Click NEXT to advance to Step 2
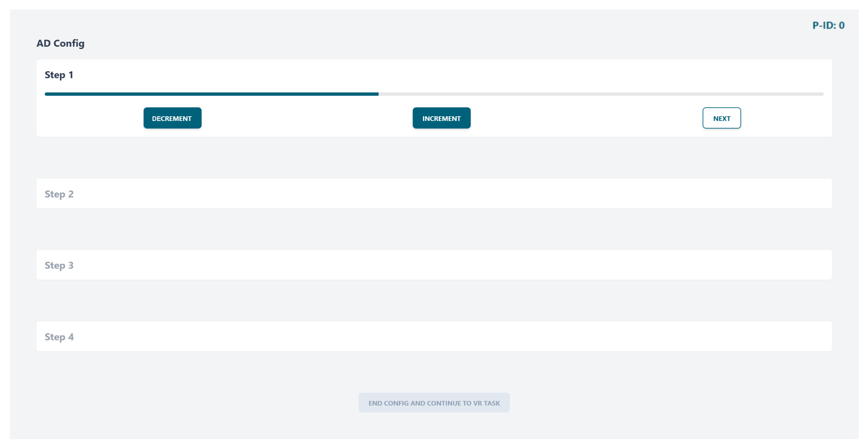Image resolution: width=868 pixels, height=447 pixels. (721, 118)
